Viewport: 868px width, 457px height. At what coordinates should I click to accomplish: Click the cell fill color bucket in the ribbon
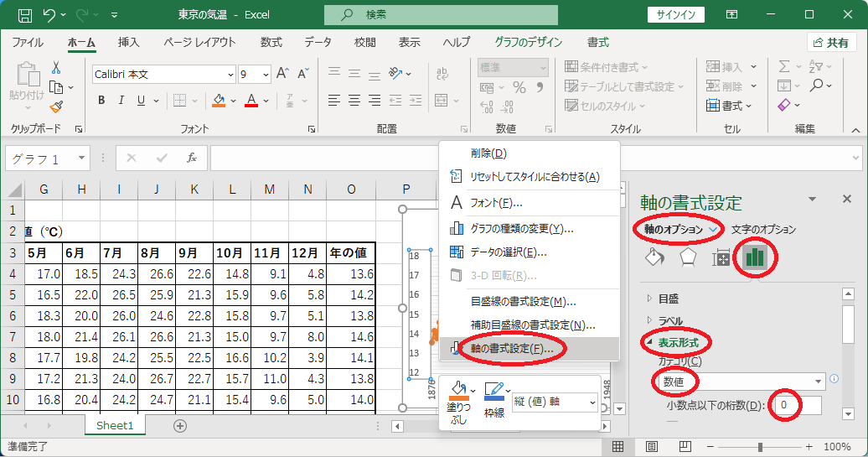point(219,101)
